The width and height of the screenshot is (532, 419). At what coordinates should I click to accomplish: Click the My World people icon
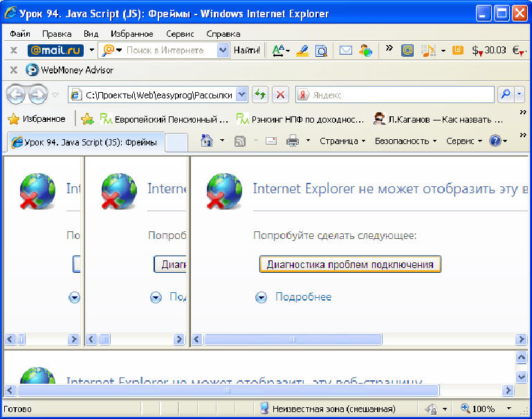coord(366,51)
